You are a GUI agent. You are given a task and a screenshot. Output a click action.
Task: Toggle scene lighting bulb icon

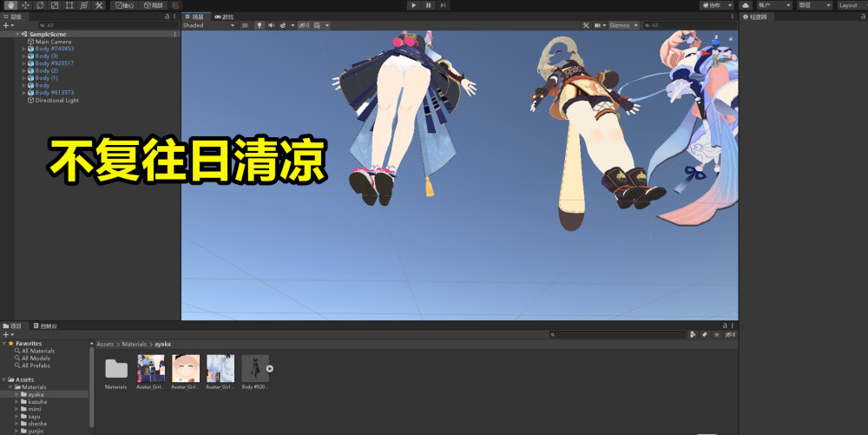point(259,25)
